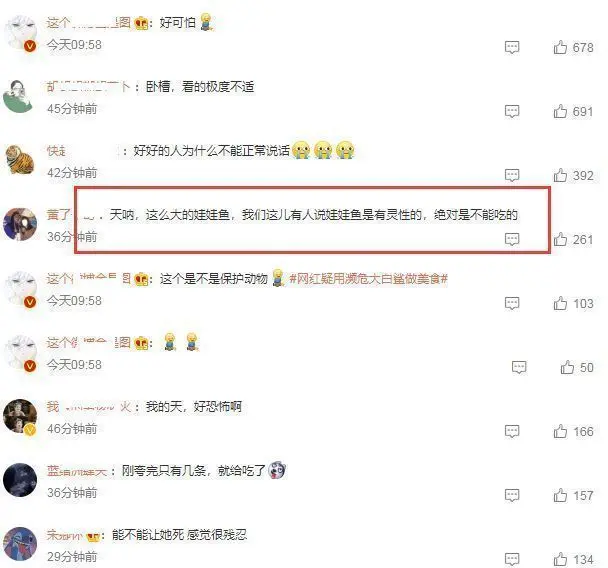Like the emoji-only comment with 50 likes
The height and width of the screenshot is (568, 608).
[x=567, y=368]
